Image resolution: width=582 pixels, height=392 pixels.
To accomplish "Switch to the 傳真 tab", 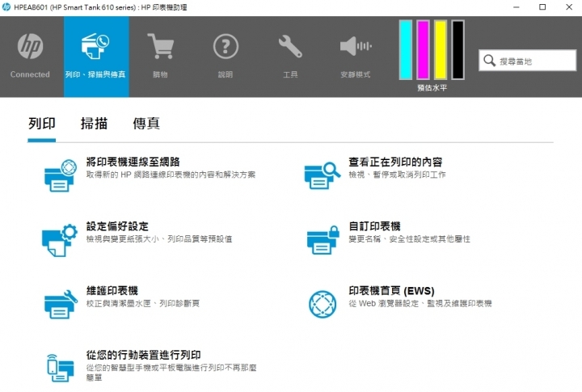I will click(x=146, y=124).
